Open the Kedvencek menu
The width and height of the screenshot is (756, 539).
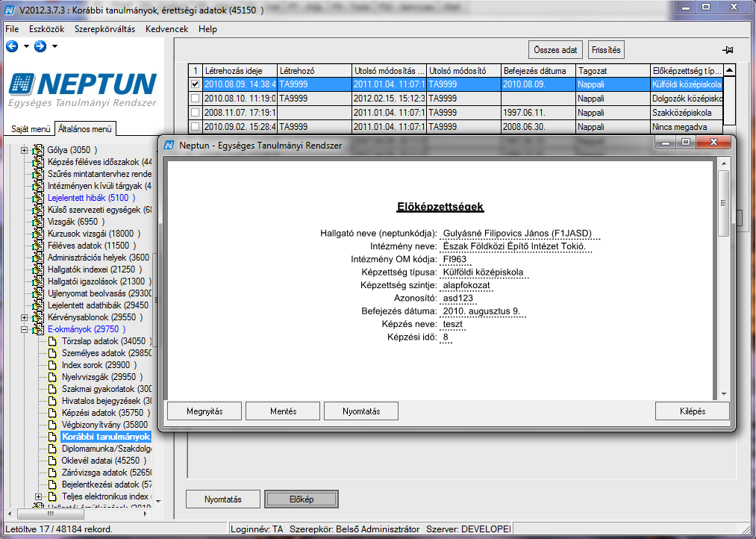click(x=167, y=29)
